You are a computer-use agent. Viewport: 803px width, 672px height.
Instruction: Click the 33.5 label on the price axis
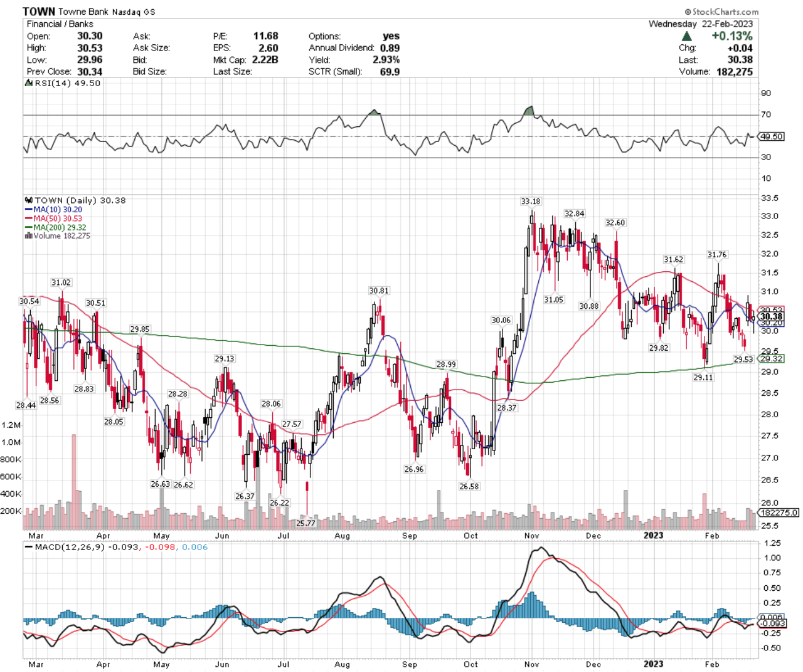pos(771,198)
